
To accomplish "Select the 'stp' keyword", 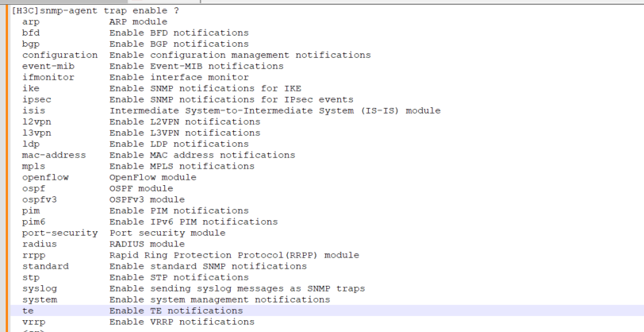I will 31,277.
